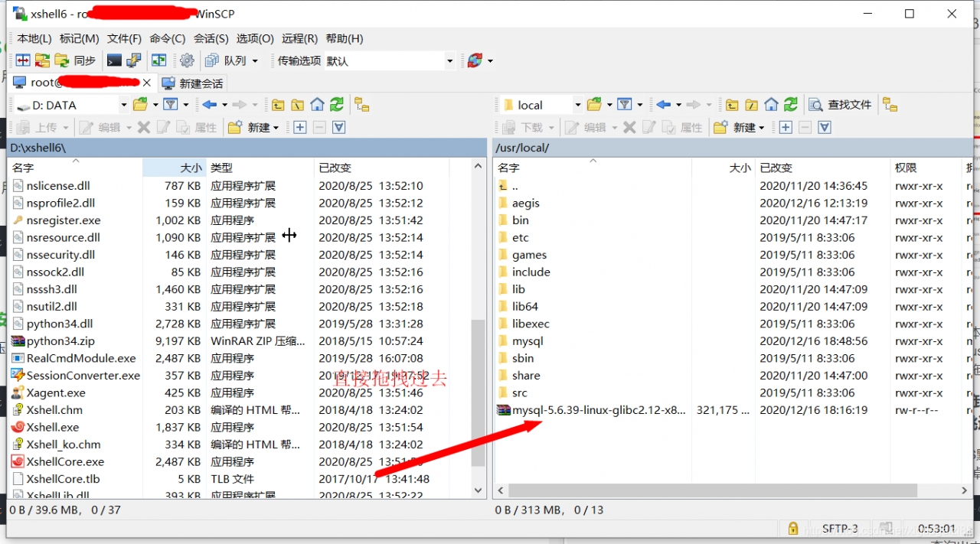The height and width of the screenshot is (544, 980).
Task: Toggle directory tree icon in /usr/local/ panel
Action: coord(890,105)
